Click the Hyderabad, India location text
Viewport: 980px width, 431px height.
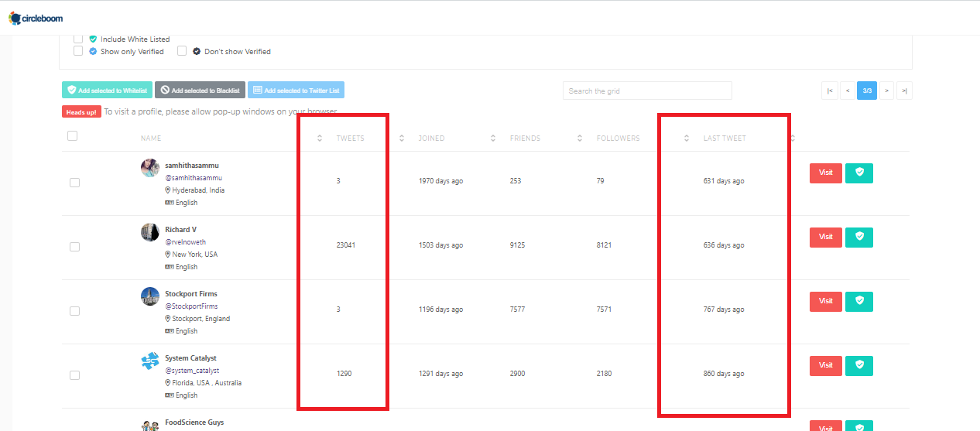point(198,190)
